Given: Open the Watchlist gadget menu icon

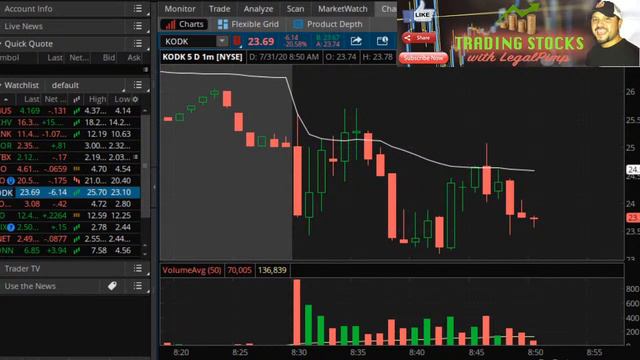Looking at the screenshot, I should [x=138, y=85].
